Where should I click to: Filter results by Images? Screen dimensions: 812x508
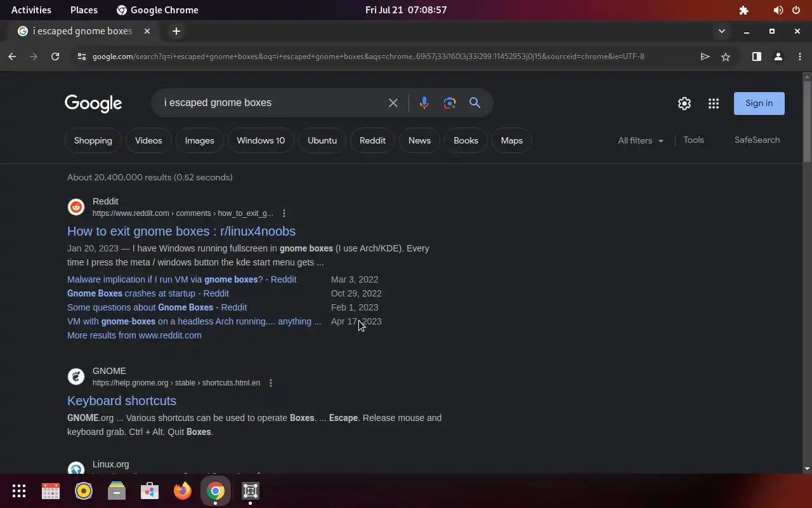[199, 140]
